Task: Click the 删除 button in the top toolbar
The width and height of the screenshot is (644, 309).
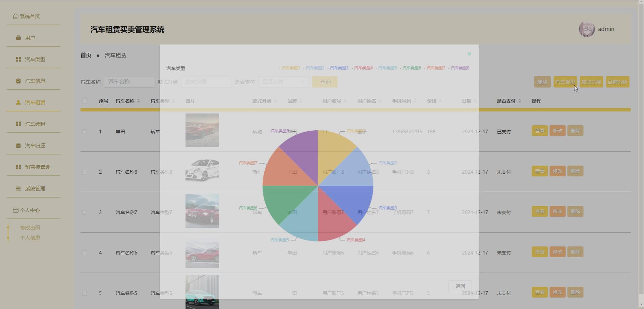Action: [542, 82]
